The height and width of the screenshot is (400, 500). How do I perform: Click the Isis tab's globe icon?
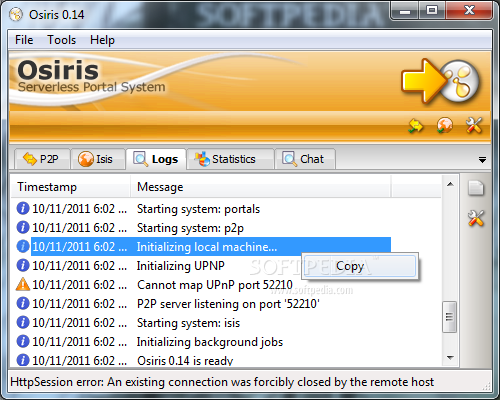click(86, 159)
